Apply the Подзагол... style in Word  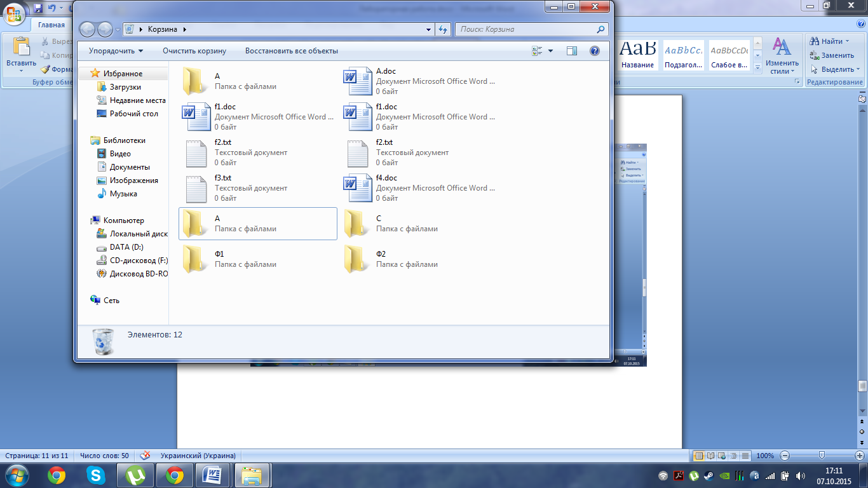(x=683, y=56)
